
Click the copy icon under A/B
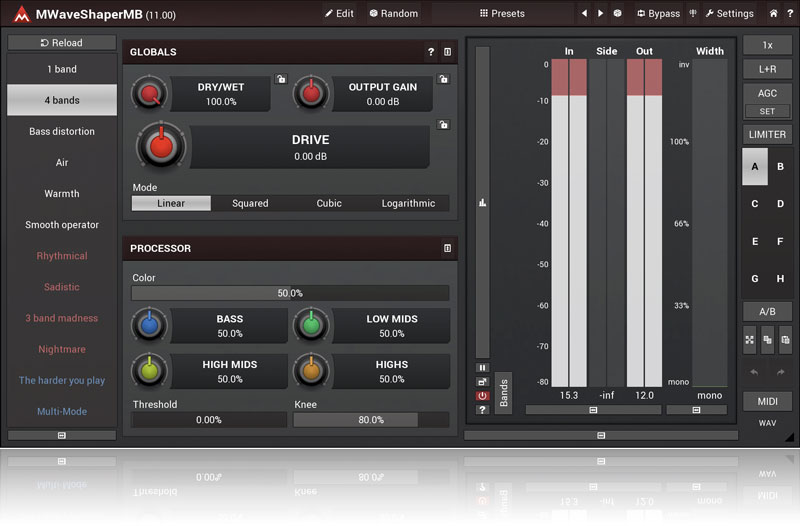click(767, 340)
